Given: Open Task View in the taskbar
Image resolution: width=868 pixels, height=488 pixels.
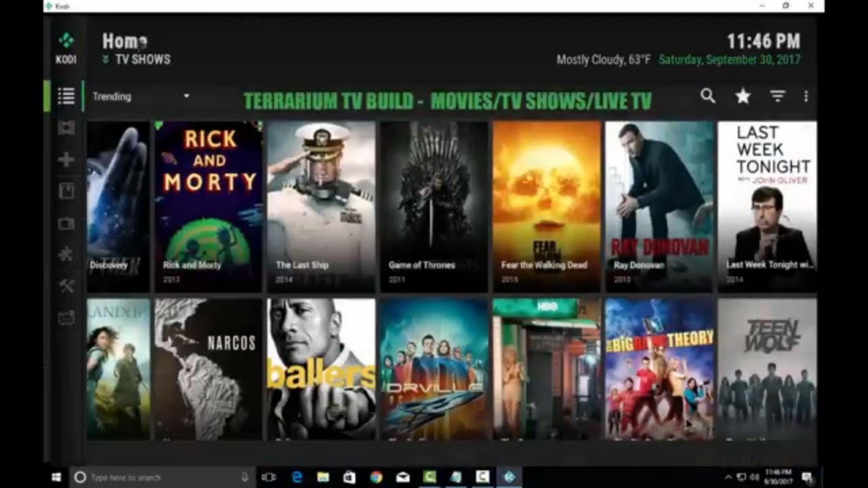Looking at the screenshot, I should (x=269, y=477).
